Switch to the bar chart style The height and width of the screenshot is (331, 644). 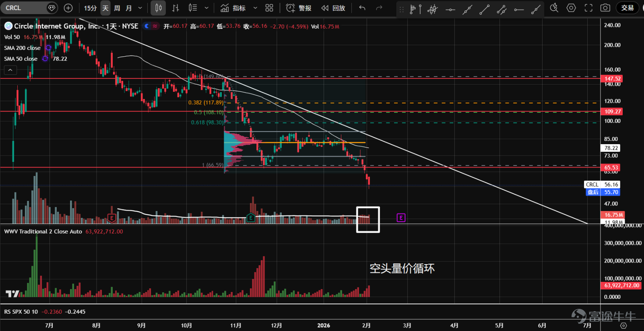coord(175,8)
